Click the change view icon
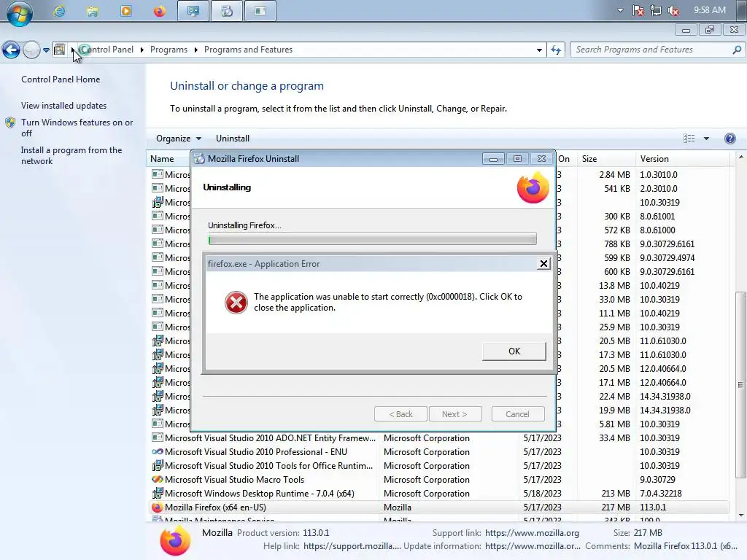This screenshot has width=747, height=560. (x=689, y=139)
